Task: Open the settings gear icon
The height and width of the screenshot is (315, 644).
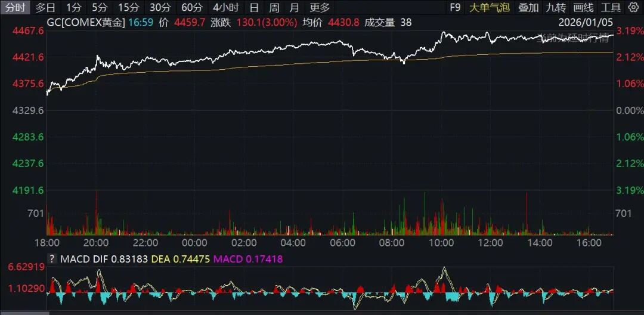Action: click(633, 8)
